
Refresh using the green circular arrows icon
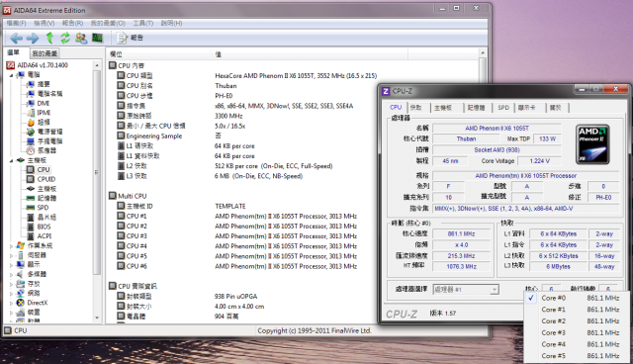(x=65, y=38)
